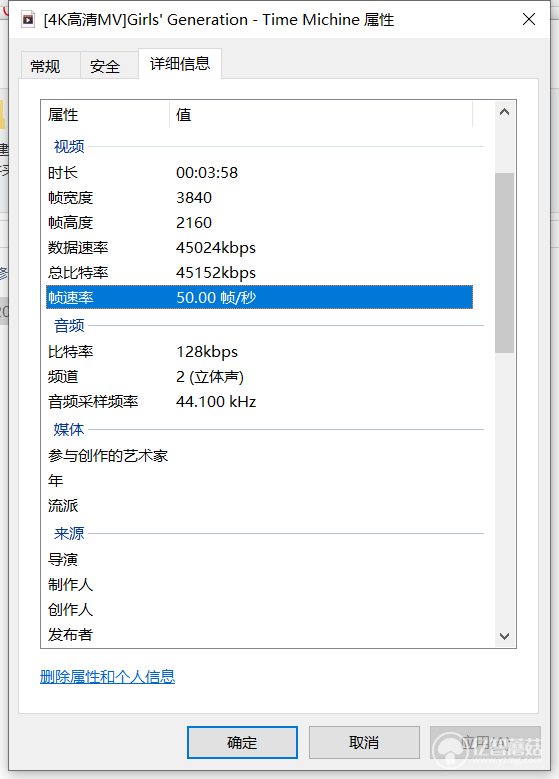Image resolution: width=559 pixels, height=779 pixels.
Task: Open the 删除属性和个人信息 link
Action: (107, 676)
